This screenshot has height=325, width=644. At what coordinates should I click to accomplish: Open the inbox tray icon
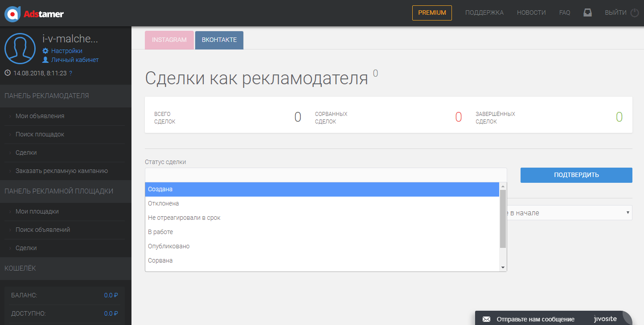pyautogui.click(x=587, y=13)
